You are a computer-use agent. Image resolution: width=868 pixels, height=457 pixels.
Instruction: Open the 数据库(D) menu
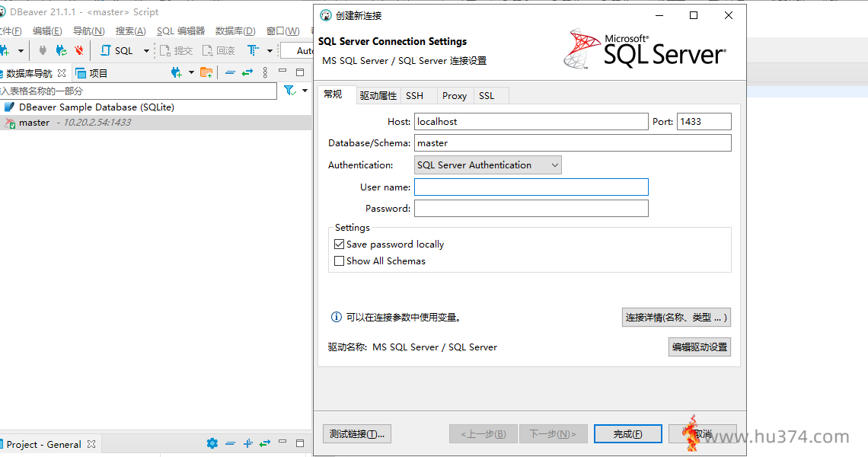pyautogui.click(x=235, y=31)
